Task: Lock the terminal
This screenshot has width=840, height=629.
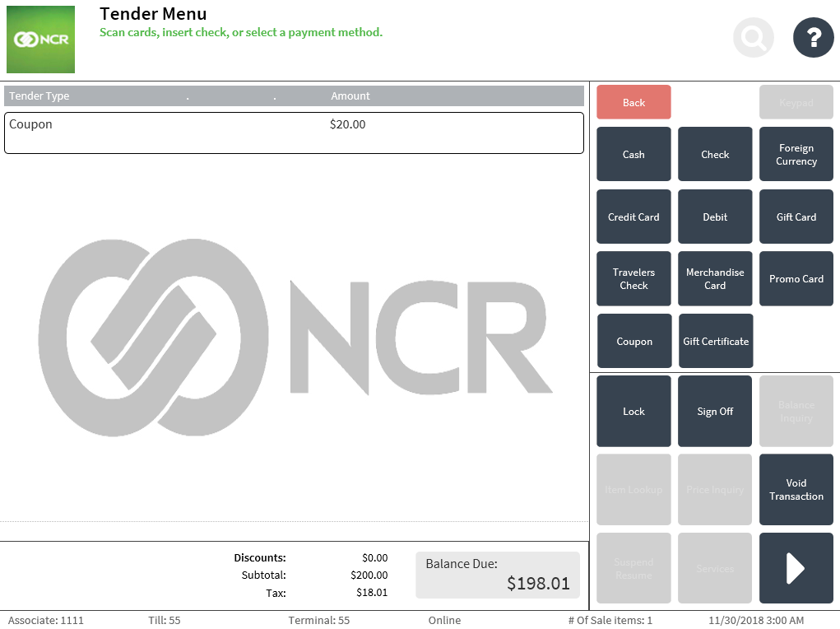Action: tap(633, 412)
